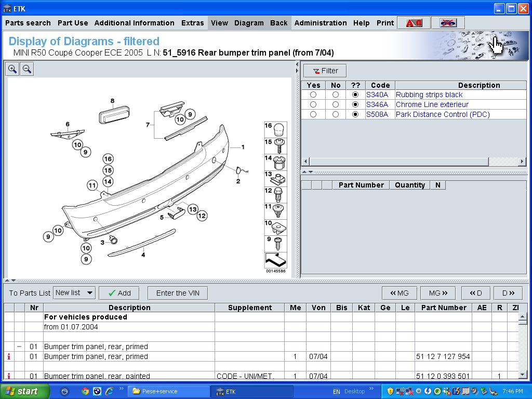This screenshot has width=532, height=399.
Task: Collapse the Bumper trim panel row group
Action: click(x=19, y=347)
